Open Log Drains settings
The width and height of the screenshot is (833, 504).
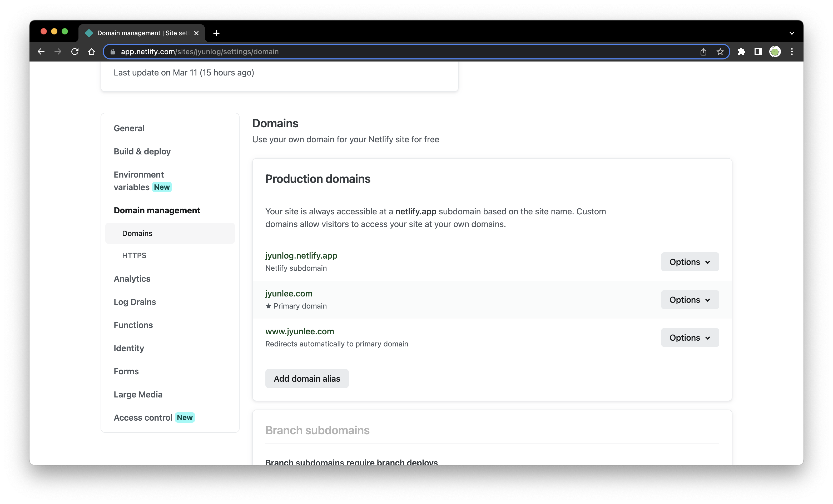tap(135, 302)
